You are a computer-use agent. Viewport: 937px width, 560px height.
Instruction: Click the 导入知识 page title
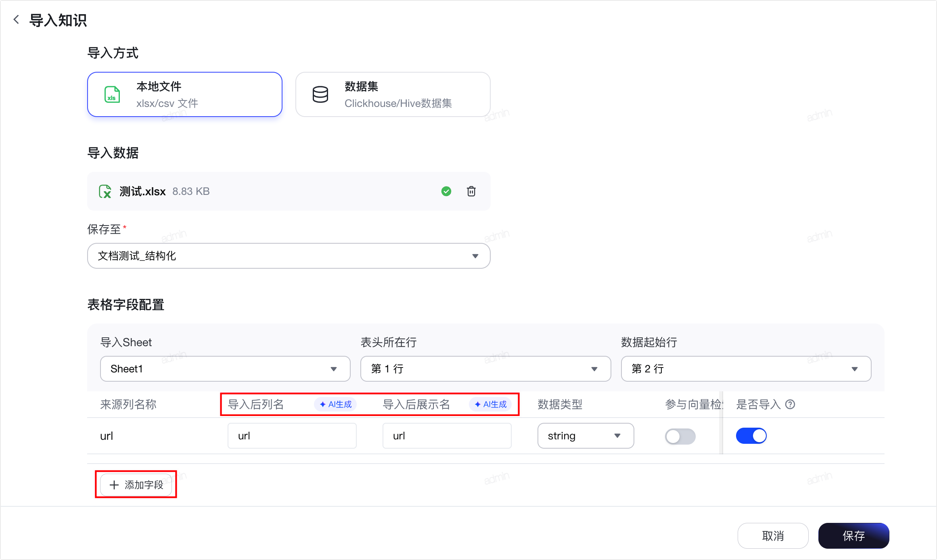58,20
